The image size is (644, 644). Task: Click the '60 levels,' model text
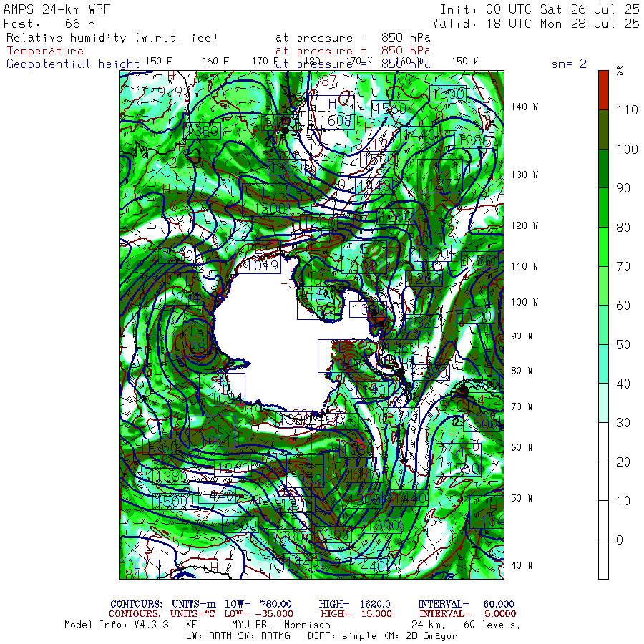coord(492,625)
